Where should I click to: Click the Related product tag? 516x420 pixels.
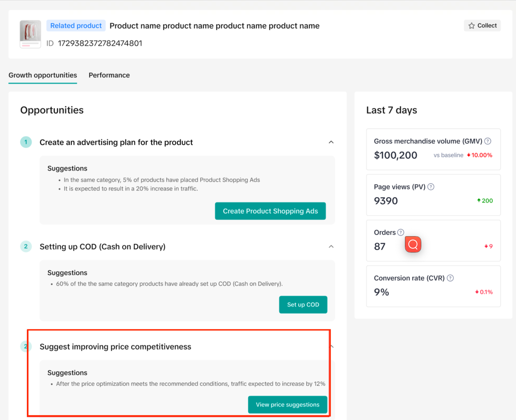click(x=76, y=26)
